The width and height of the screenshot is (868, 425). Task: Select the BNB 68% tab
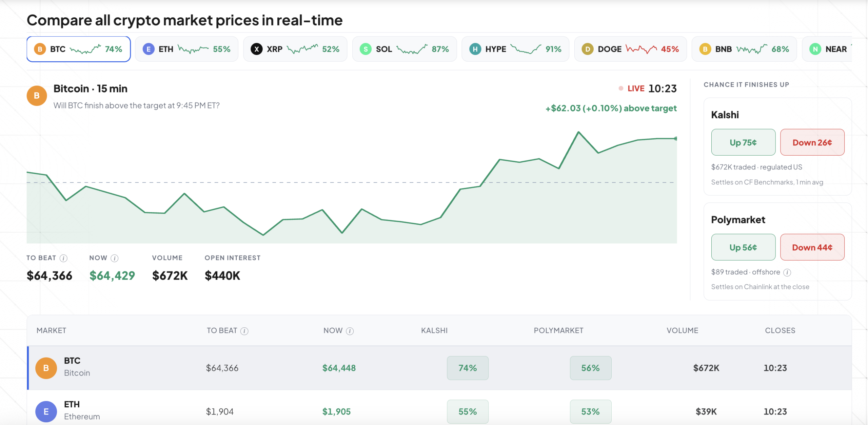coord(744,49)
